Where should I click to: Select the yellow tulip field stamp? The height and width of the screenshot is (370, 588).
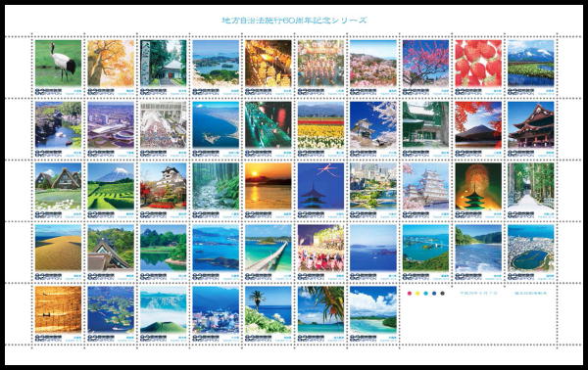pyautogui.click(x=320, y=129)
